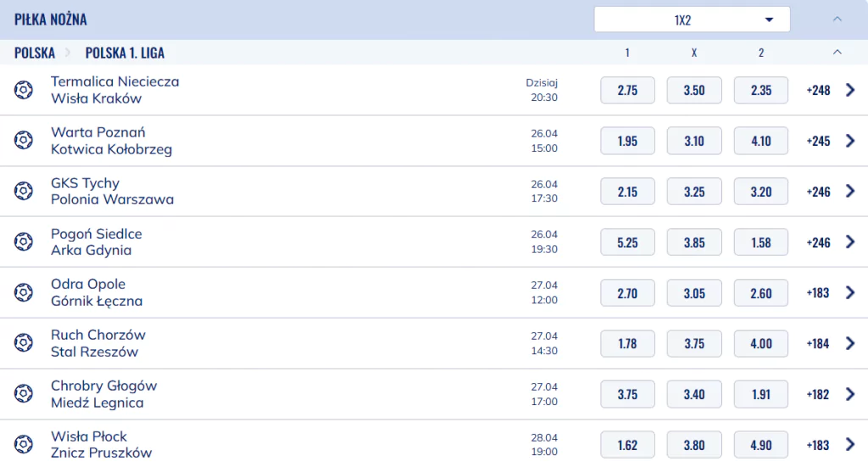Open Wisła Płock match via right arrow
This screenshot has height=467, width=868.
850,444
